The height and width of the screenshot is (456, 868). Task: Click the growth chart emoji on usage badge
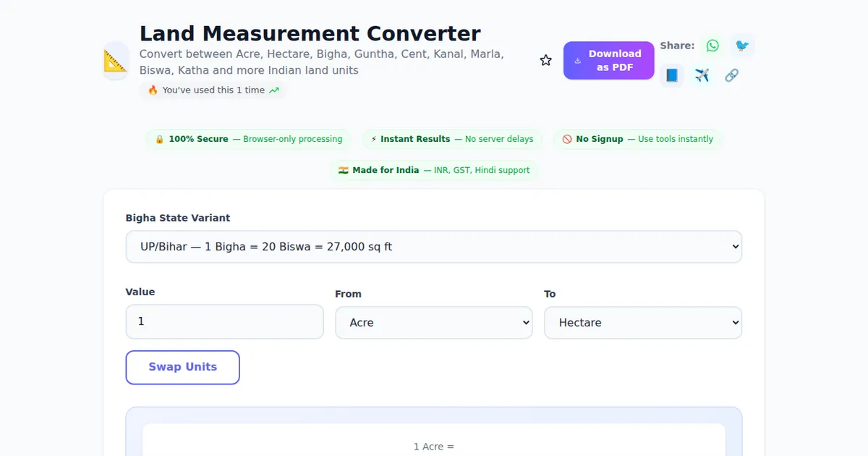tap(273, 90)
